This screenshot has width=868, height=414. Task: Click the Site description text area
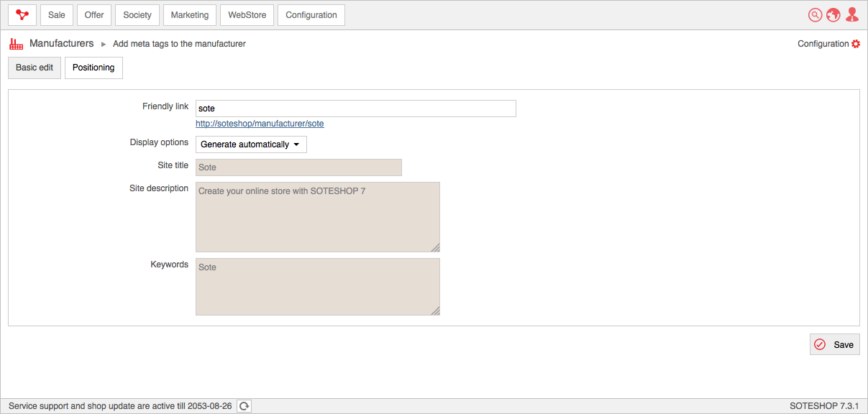317,216
